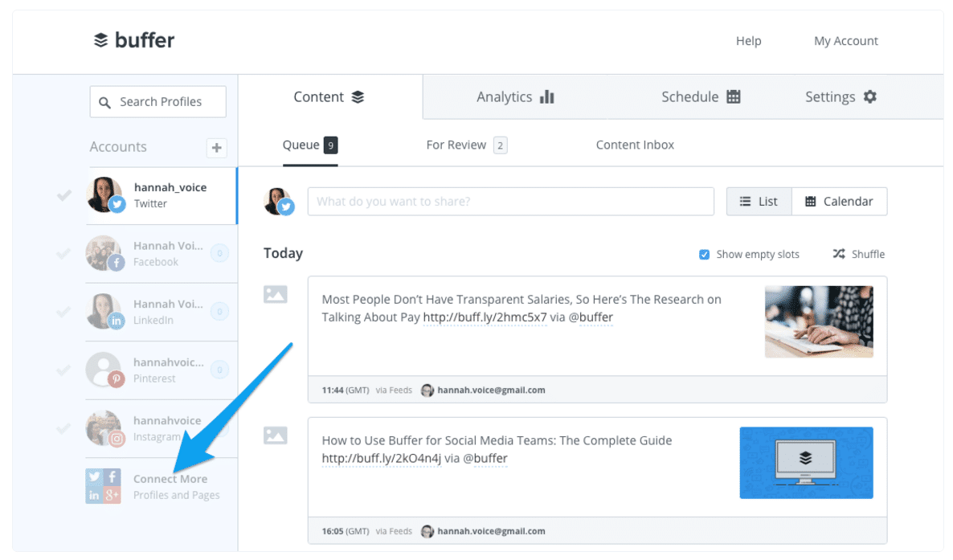Viewport: 953px width, 560px height.
Task: Select the transparent salaries post text
Action: pos(521,309)
